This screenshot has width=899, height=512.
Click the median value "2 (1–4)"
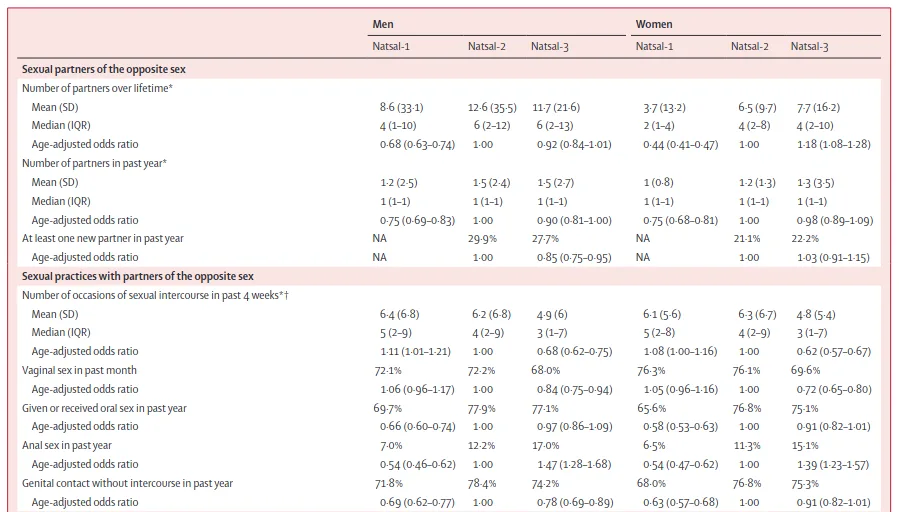(x=658, y=126)
